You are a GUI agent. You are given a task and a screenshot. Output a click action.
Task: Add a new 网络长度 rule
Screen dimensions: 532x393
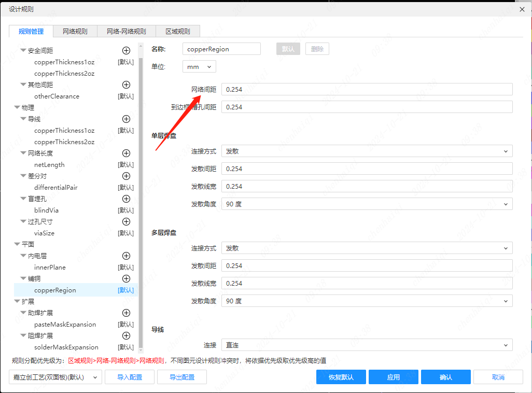click(x=126, y=153)
